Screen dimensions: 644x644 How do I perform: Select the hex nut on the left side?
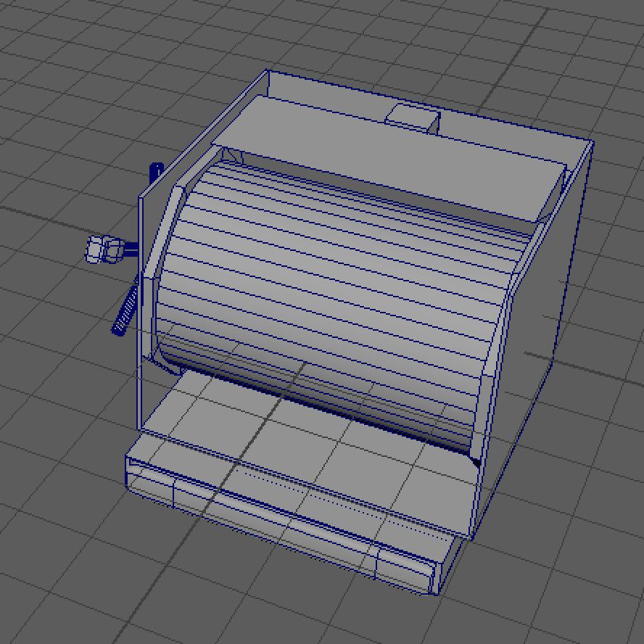coord(105,249)
